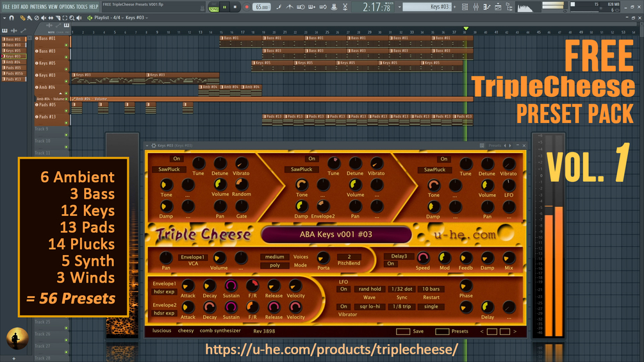Viewport: 644px width, 362px height.
Task: Select the playlist delete tool
Action: [x=37, y=18]
